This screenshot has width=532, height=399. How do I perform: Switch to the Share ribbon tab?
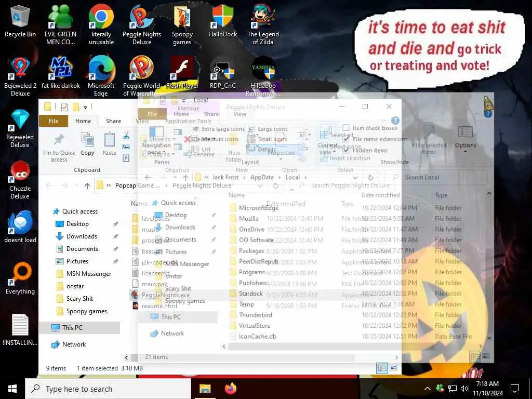click(113, 121)
